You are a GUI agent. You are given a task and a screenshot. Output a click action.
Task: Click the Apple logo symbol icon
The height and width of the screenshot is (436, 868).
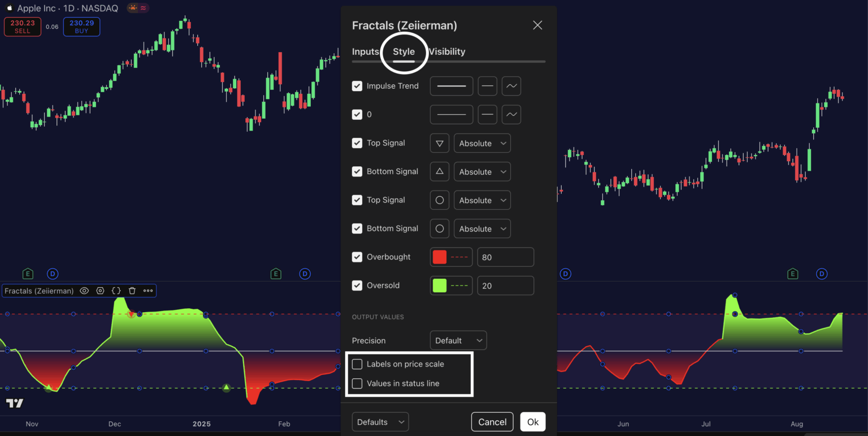(x=9, y=8)
